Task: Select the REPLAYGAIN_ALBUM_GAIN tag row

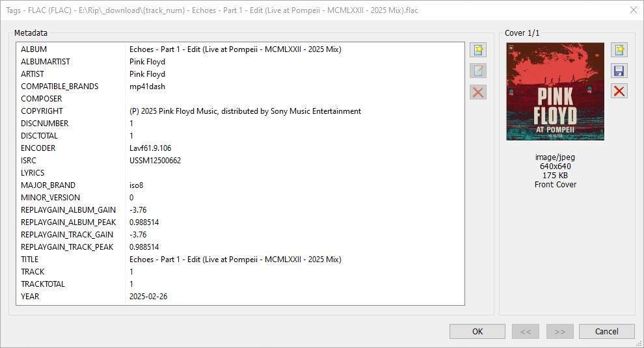Action: (240, 210)
